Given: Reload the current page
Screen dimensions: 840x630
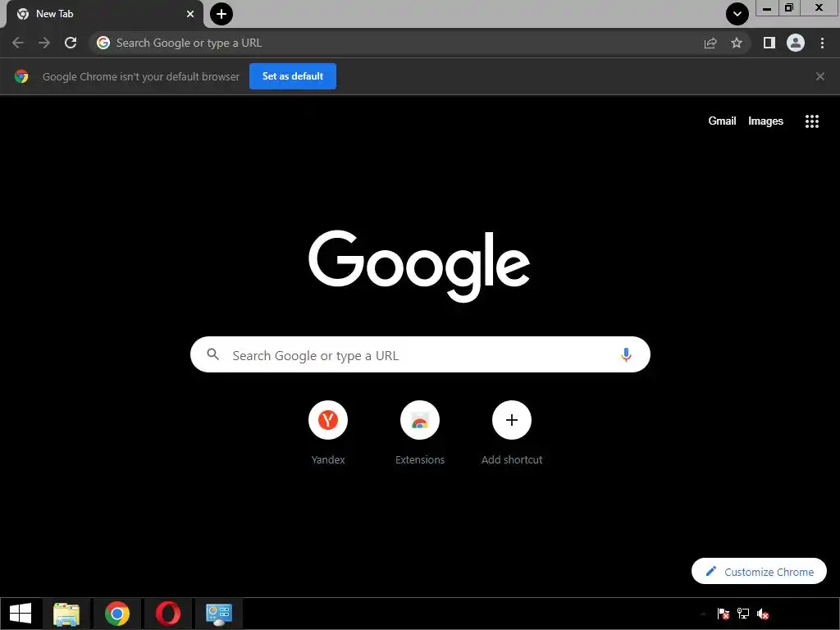Looking at the screenshot, I should pyautogui.click(x=71, y=43).
